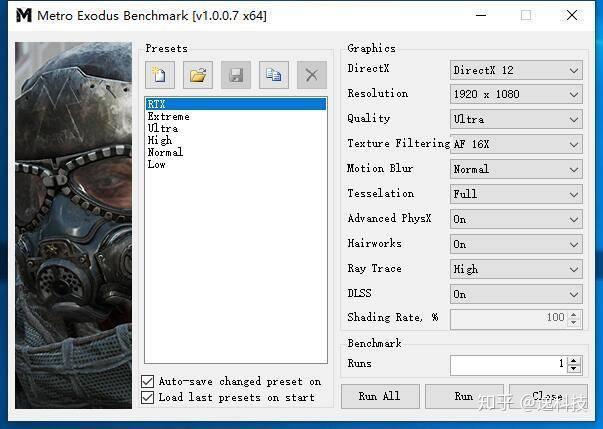Click the Metro M logo icon
Screen dimensions: 603x429
click(23, 15)
